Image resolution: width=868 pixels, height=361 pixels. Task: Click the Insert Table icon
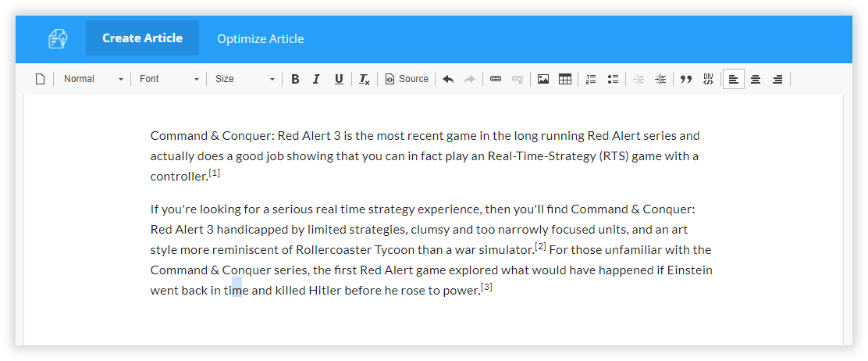pyautogui.click(x=564, y=79)
